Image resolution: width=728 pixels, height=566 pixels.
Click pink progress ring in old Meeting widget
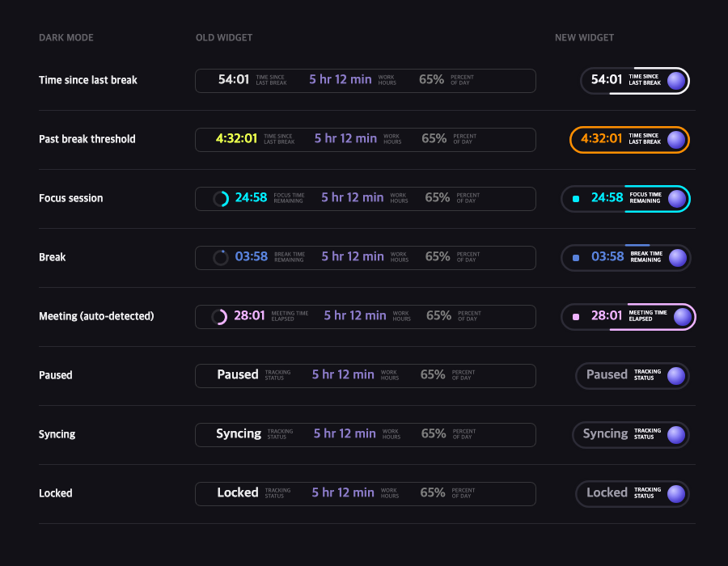coord(219,317)
